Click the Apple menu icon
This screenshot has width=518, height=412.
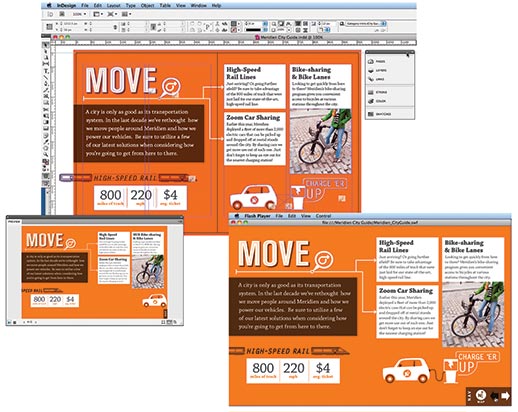49,5
